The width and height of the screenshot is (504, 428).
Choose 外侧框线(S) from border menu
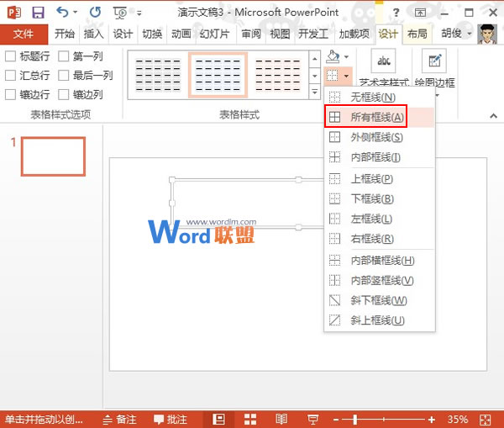380,137
